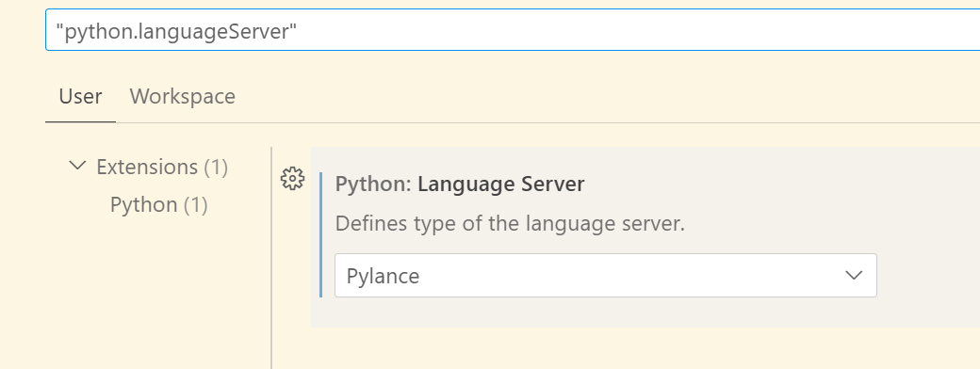Open the gear menu for Language Server setting

click(x=292, y=179)
